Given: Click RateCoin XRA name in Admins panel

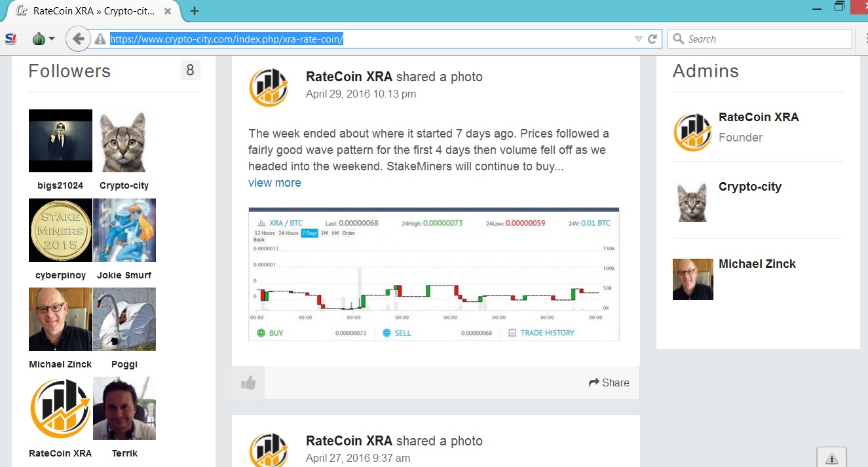Looking at the screenshot, I should [759, 117].
